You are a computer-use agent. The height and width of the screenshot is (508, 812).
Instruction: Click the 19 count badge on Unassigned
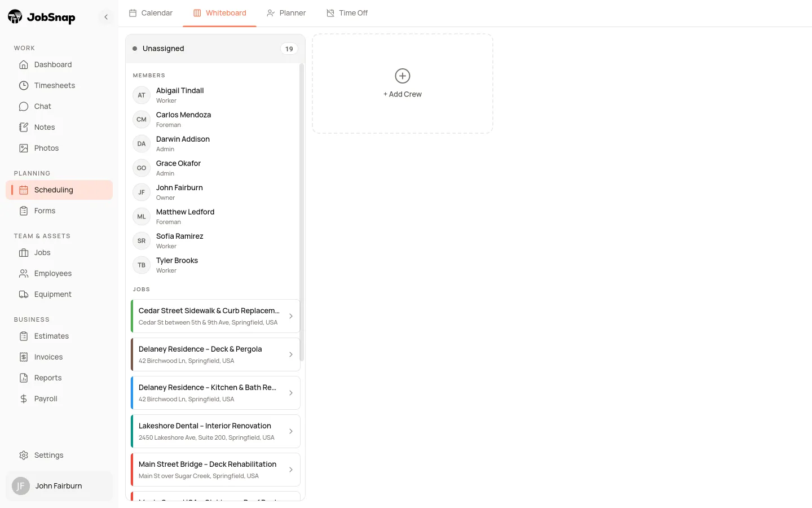click(289, 49)
